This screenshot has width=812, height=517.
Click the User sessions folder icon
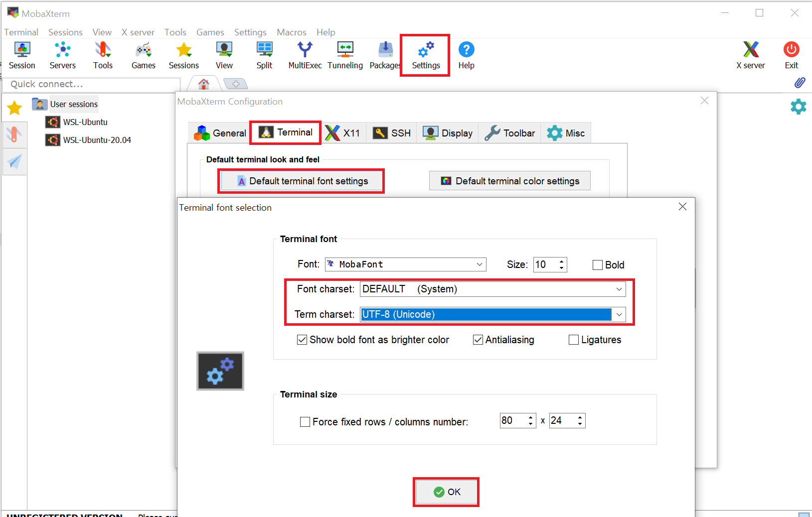(x=40, y=104)
